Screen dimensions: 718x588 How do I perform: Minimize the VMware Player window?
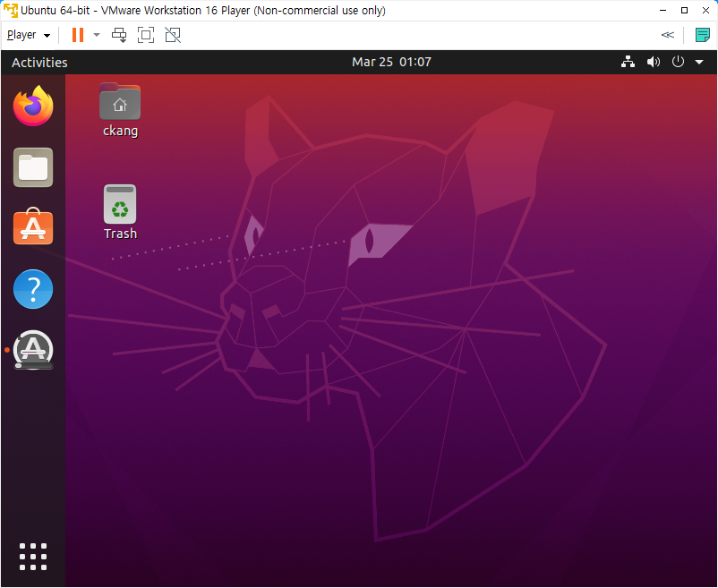pyautogui.click(x=662, y=10)
